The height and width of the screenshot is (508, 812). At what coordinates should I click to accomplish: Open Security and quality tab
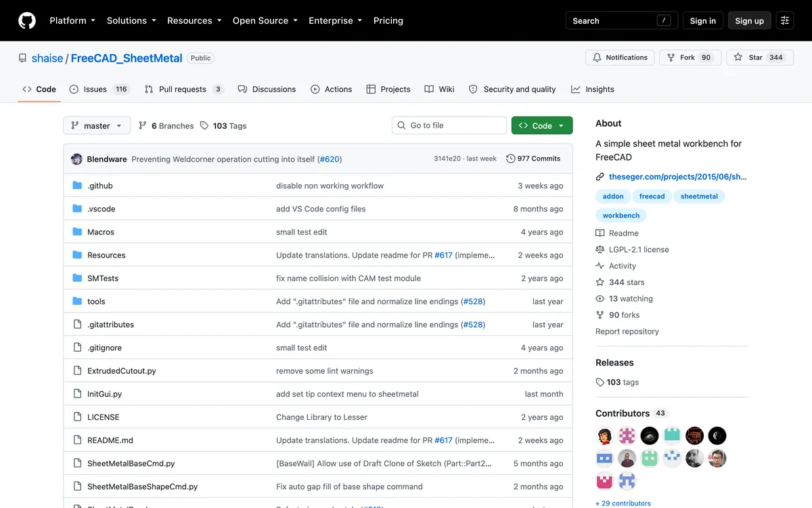tap(512, 89)
